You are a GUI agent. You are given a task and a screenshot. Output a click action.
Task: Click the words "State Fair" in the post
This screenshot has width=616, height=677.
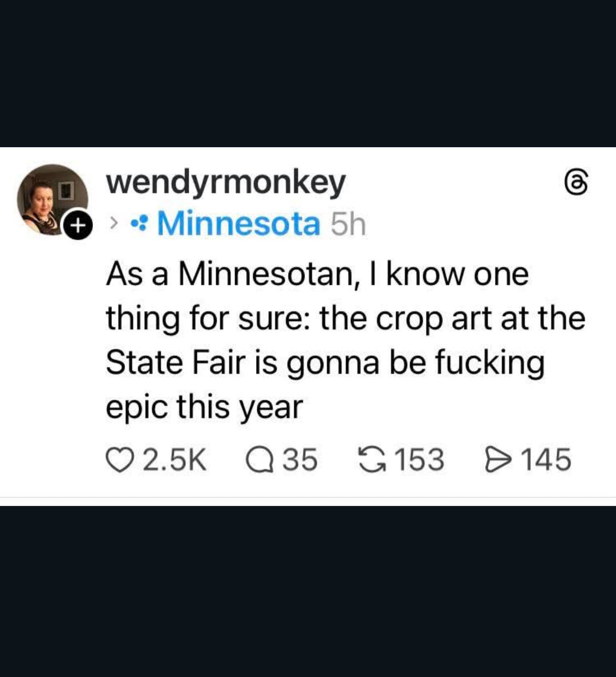click(176, 363)
